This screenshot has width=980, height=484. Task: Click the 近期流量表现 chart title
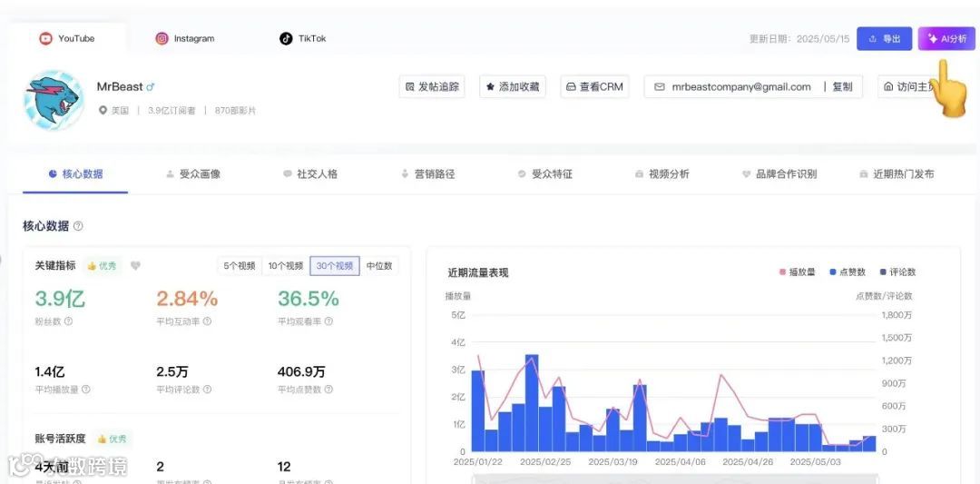pos(478,272)
